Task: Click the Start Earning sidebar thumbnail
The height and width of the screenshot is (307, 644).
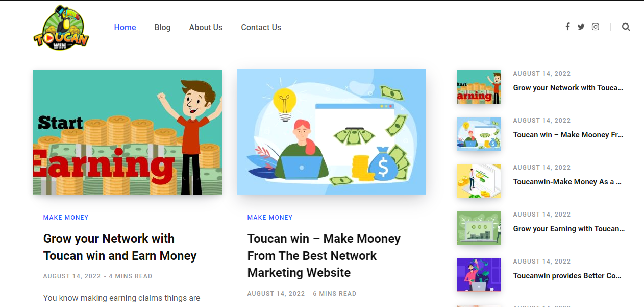Action: [x=479, y=87]
